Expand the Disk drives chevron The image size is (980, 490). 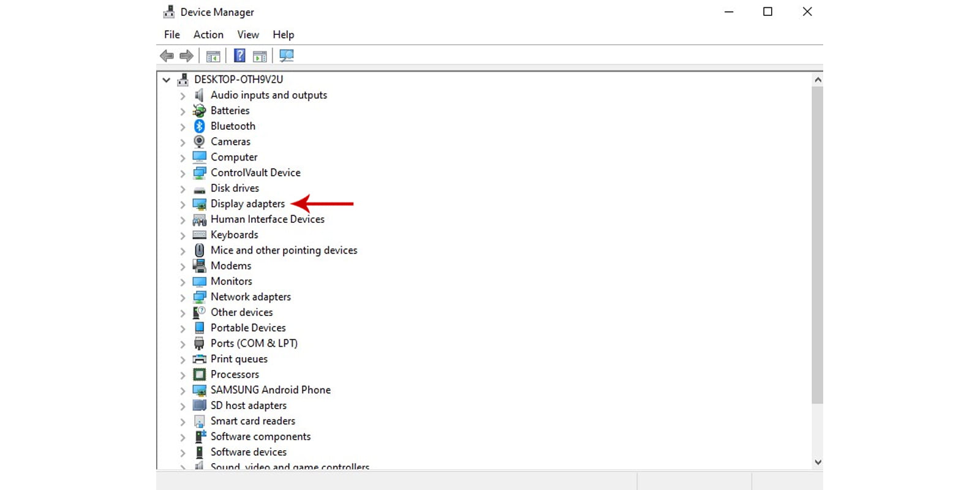pos(183,189)
